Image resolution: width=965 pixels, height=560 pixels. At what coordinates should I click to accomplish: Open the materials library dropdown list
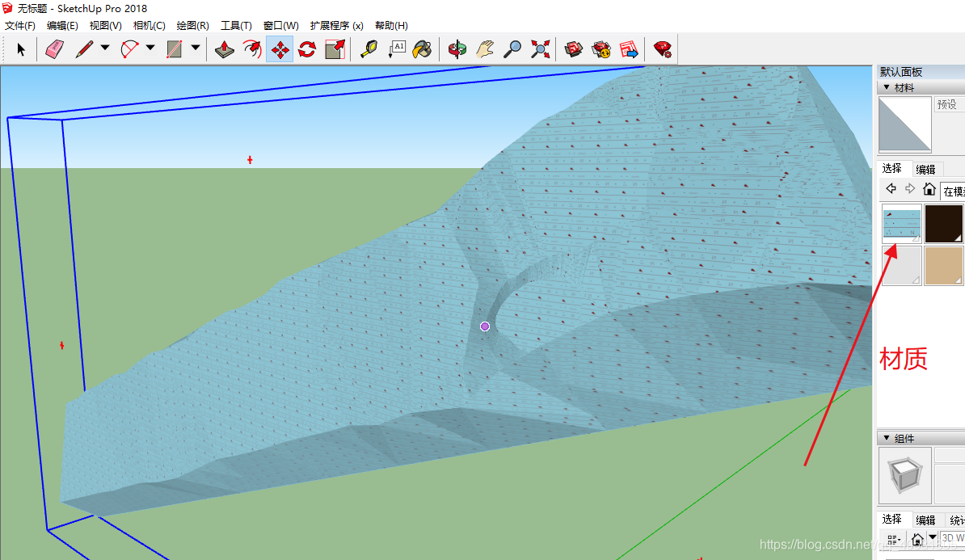tap(953, 192)
